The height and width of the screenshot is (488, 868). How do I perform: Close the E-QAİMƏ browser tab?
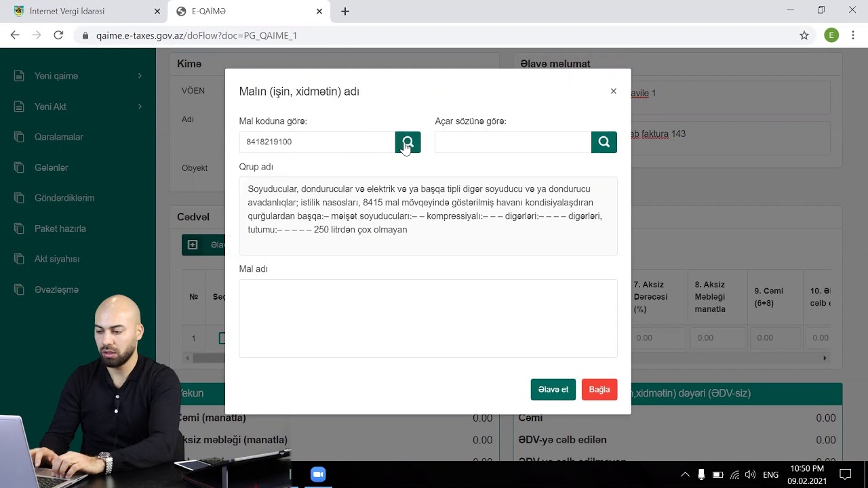point(319,12)
